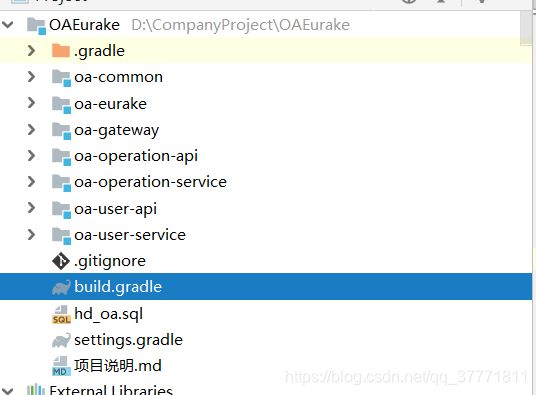The image size is (536, 395).
Task: Click the build.gradle elephant icon
Action: pyautogui.click(x=62, y=287)
